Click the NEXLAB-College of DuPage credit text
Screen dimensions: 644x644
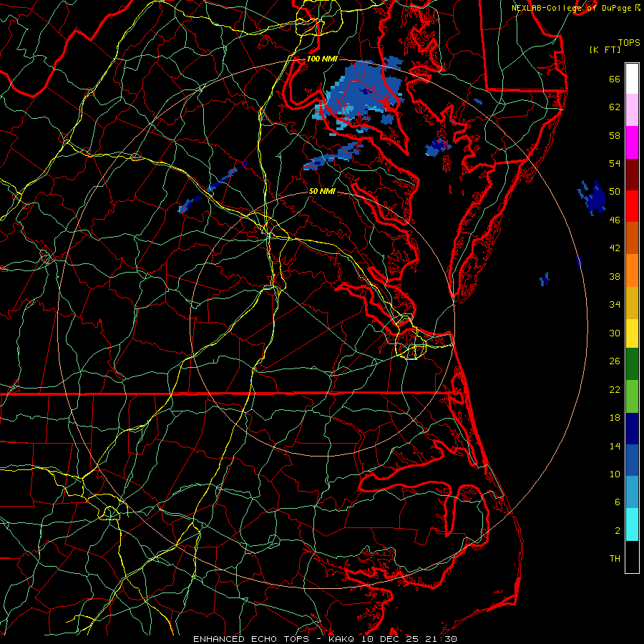(571, 8)
